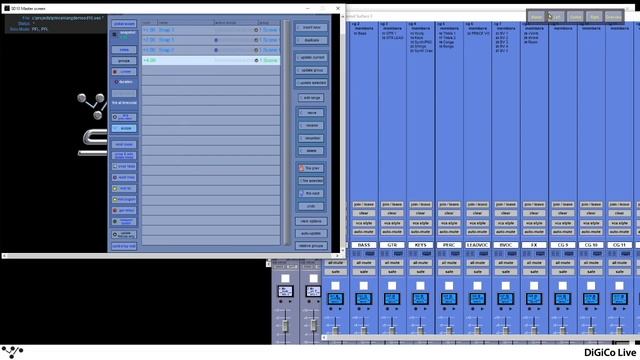The height and width of the screenshot is (360, 640).
Task: Toggle the auto-update button in snapshot panel
Action: coord(311,233)
